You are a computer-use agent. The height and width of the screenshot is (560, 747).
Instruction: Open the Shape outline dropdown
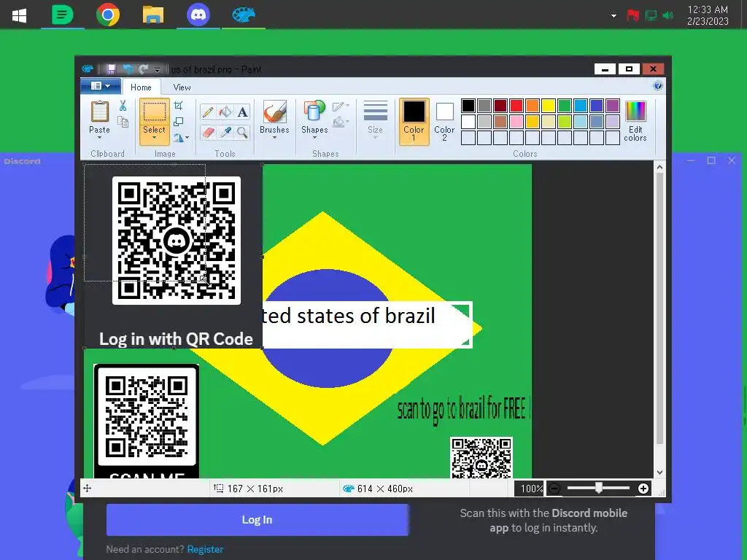coord(341,106)
